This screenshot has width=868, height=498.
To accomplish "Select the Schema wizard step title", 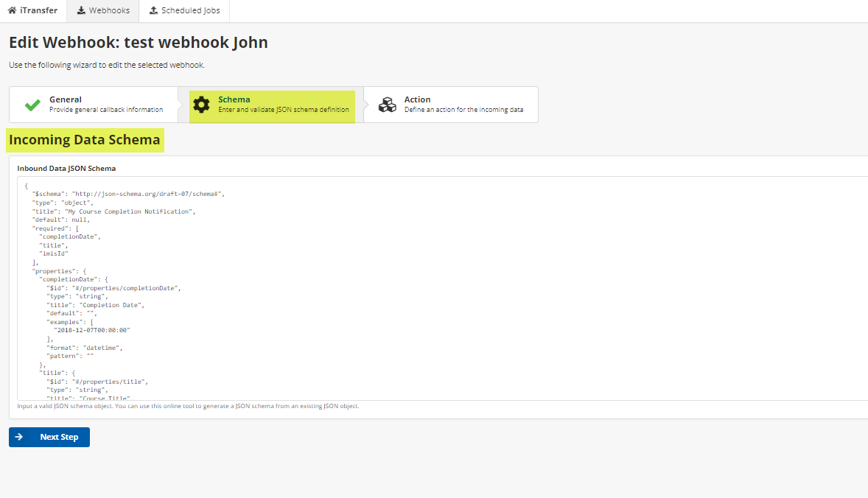I will pyautogui.click(x=234, y=99).
